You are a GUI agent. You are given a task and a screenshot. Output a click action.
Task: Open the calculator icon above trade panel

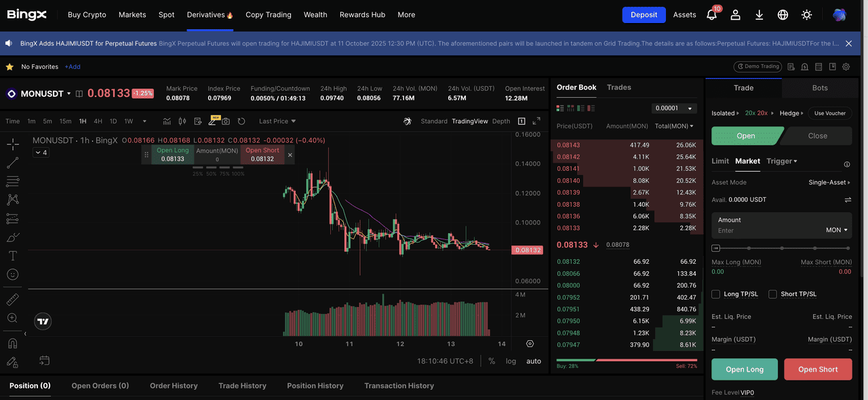point(818,66)
